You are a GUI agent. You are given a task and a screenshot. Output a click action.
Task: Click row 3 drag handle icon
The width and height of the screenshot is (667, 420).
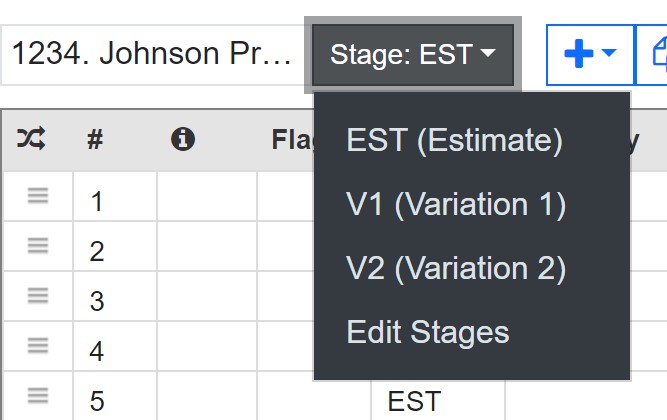(38, 296)
